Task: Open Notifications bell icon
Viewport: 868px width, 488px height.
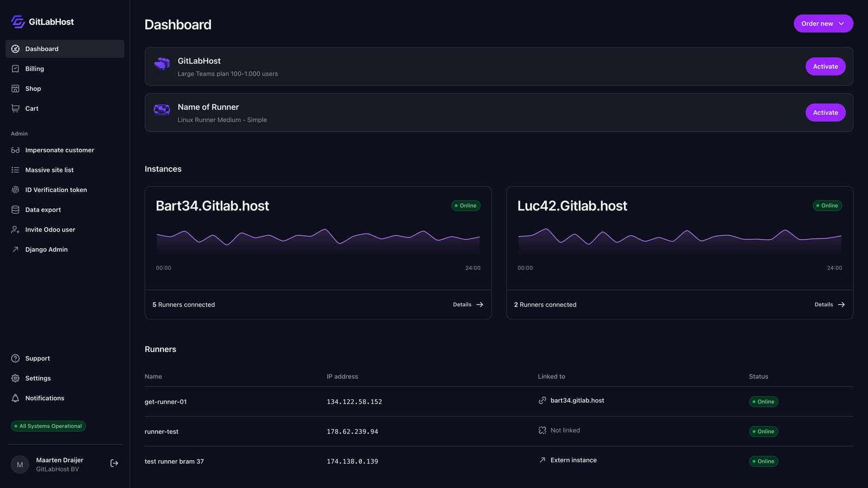Action: coord(15,398)
